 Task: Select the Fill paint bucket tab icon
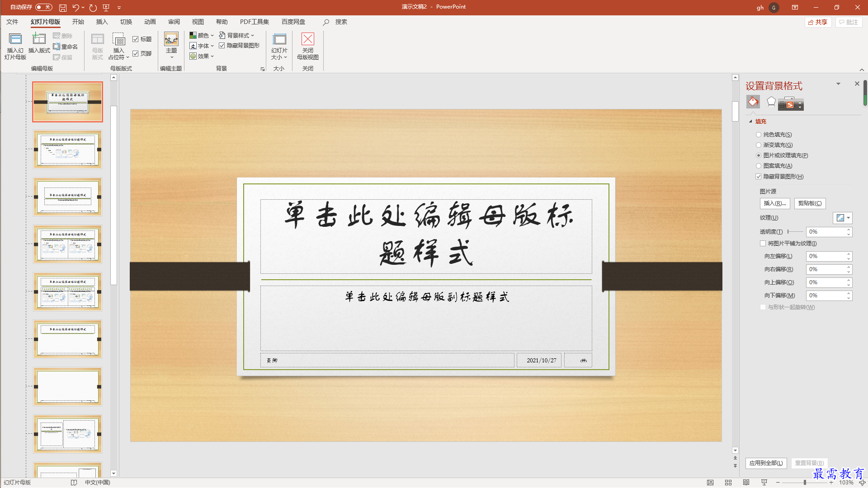753,102
